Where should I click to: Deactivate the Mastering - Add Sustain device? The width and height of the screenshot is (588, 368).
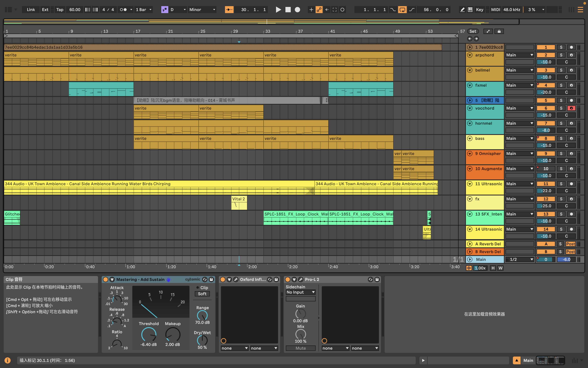[105, 279]
